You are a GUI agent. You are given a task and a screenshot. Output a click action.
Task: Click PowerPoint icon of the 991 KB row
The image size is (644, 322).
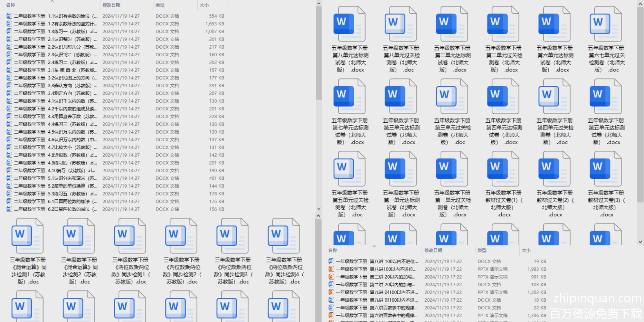(x=331, y=277)
